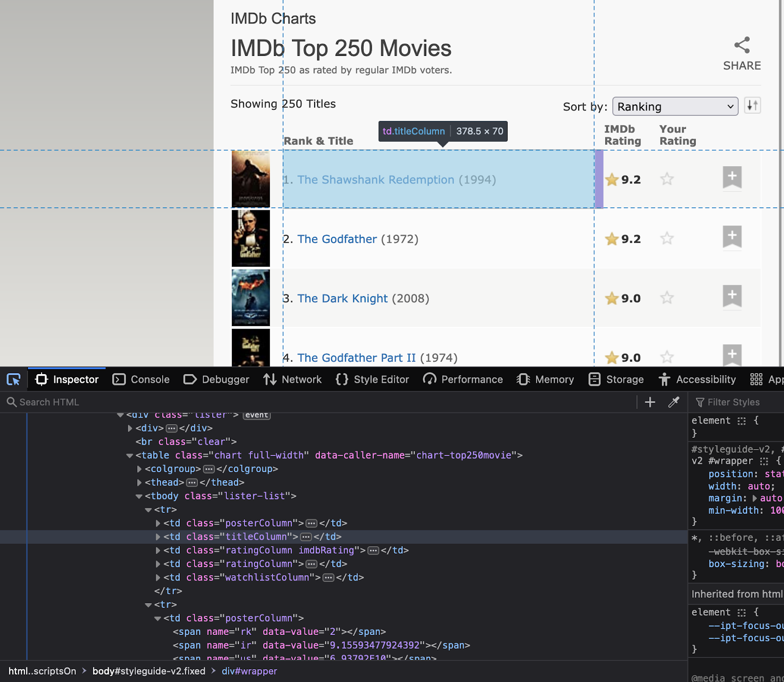Add The Dark Knight to watchlist
Image resolution: width=784 pixels, height=682 pixels.
pos(732,296)
